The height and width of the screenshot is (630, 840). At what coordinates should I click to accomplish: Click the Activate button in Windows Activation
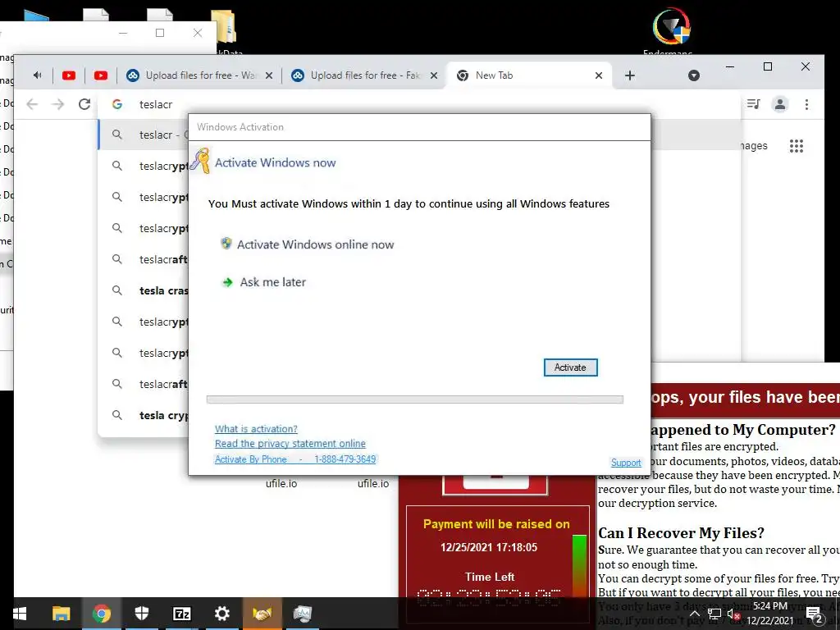click(x=570, y=367)
